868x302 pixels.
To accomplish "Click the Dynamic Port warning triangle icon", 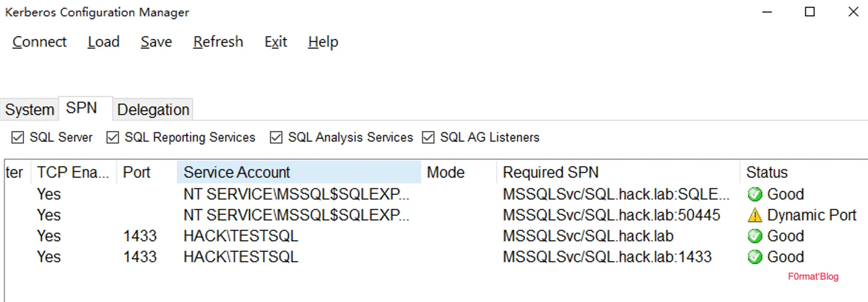I will point(754,216).
